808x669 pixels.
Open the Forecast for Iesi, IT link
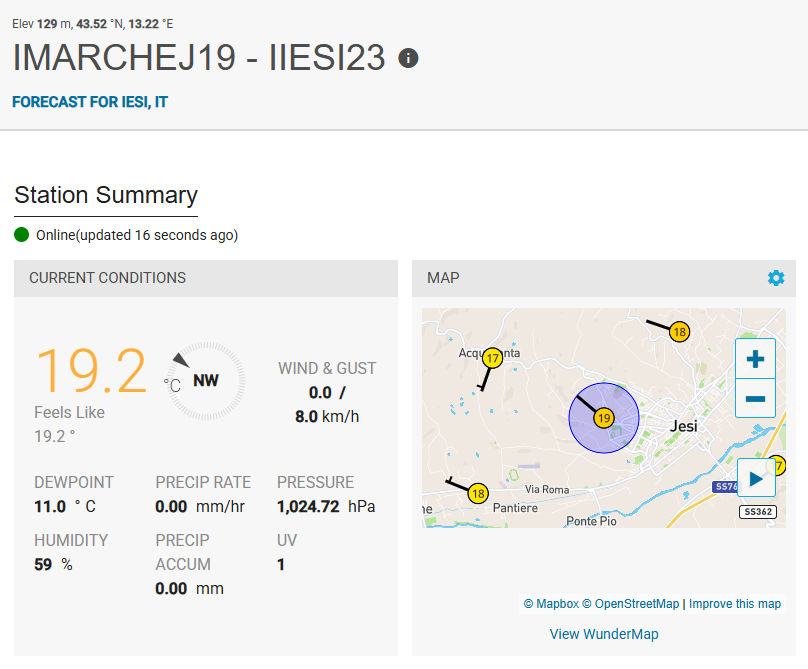(90, 102)
